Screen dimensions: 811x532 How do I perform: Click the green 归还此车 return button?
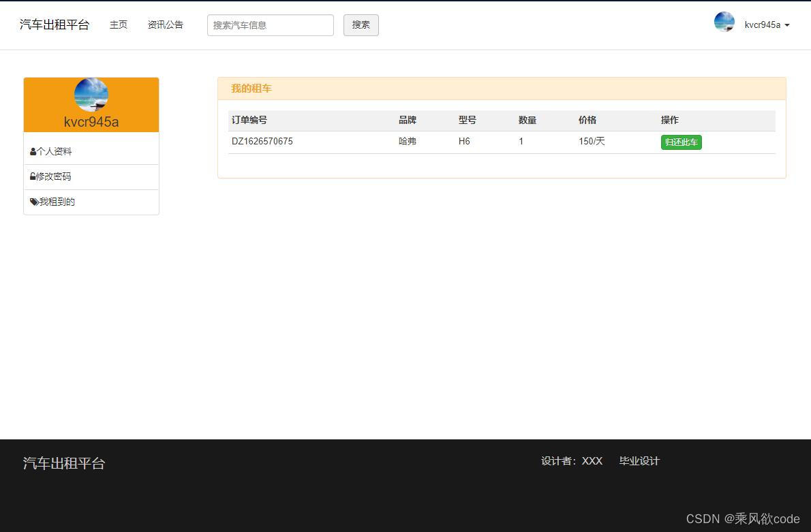point(680,142)
